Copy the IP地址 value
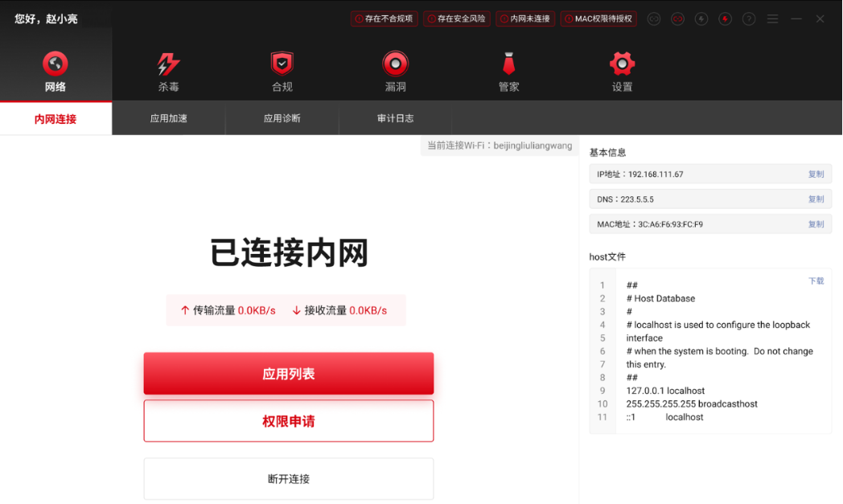Viewport: 843px width, 504px height. (x=816, y=174)
